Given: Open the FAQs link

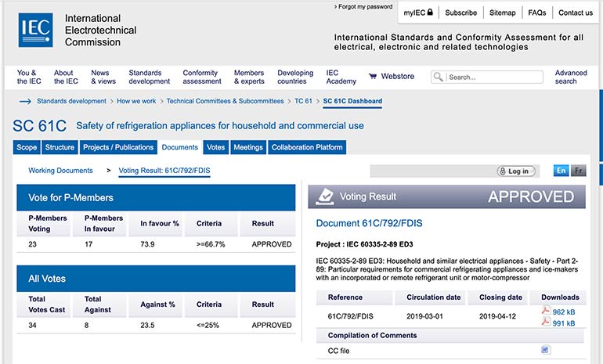Looking at the screenshot, I should [x=537, y=13].
